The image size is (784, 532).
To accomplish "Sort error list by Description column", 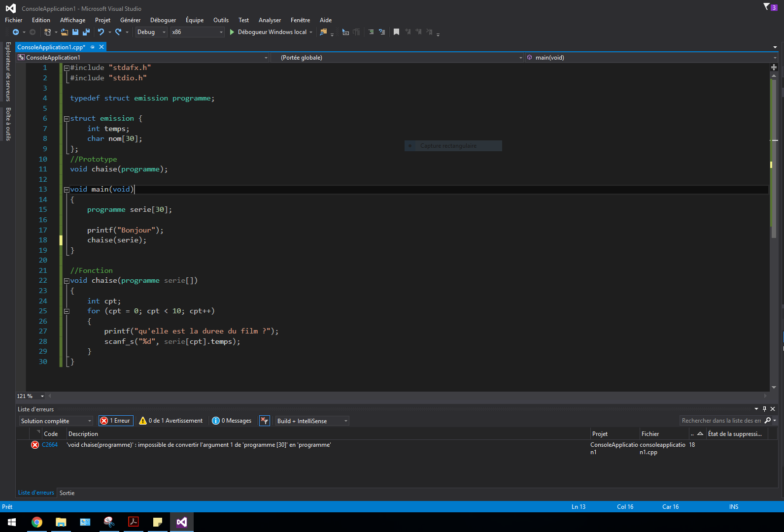I will click(x=328, y=434).
